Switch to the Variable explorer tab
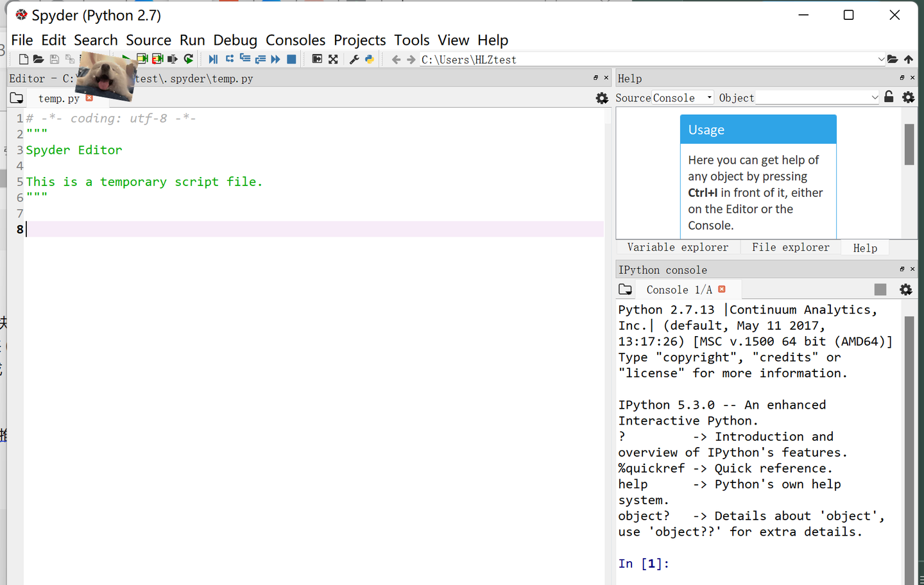924x585 pixels. tap(678, 248)
